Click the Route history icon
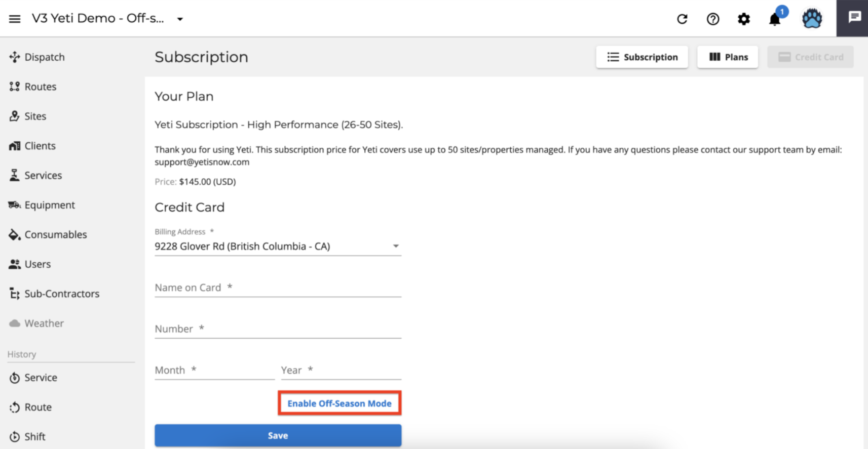868x449 pixels. 14,407
